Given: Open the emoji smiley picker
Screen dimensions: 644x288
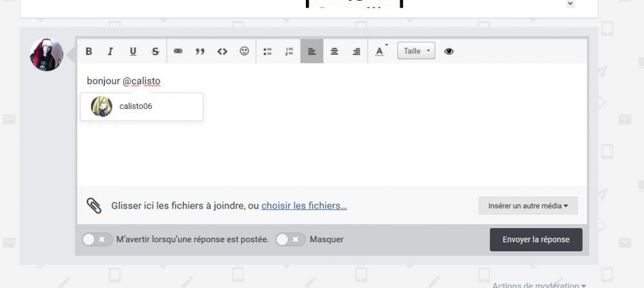Looking at the screenshot, I should point(244,52).
